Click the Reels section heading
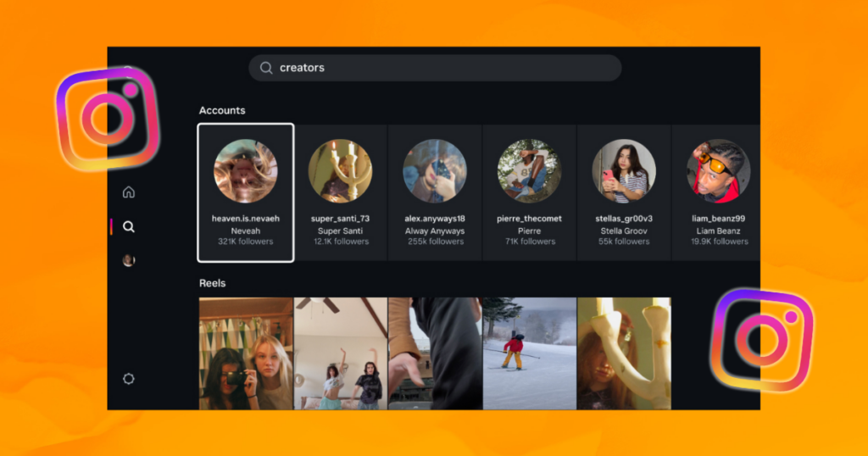This screenshot has height=456, width=868. coord(213,283)
